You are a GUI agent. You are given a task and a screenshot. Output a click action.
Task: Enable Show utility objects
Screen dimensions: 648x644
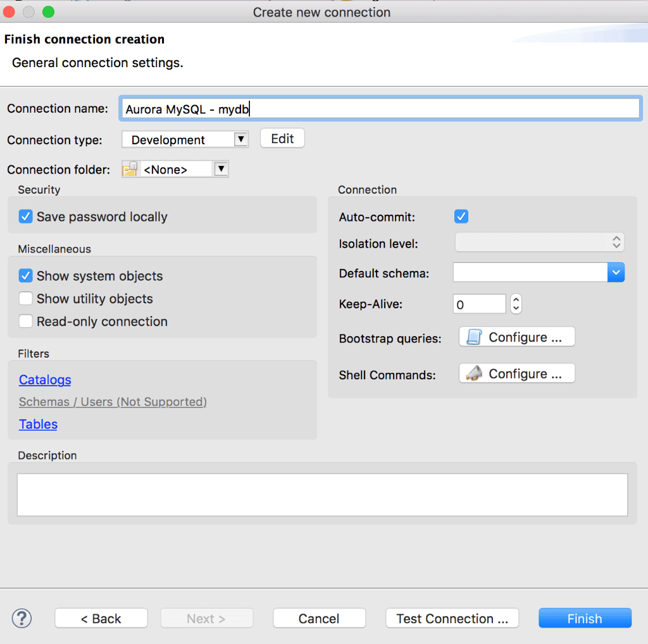pos(25,298)
